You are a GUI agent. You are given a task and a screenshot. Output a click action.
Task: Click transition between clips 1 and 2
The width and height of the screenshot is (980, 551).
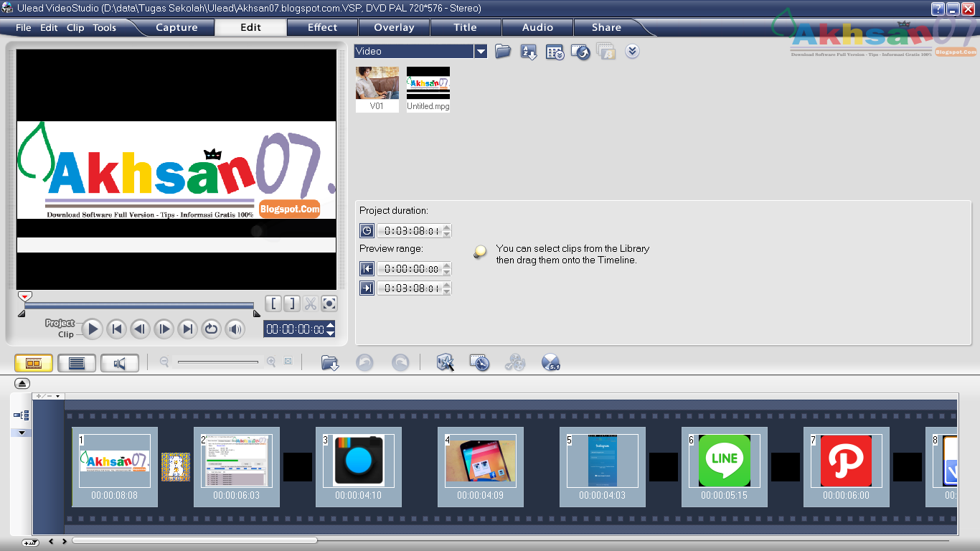[176, 467]
